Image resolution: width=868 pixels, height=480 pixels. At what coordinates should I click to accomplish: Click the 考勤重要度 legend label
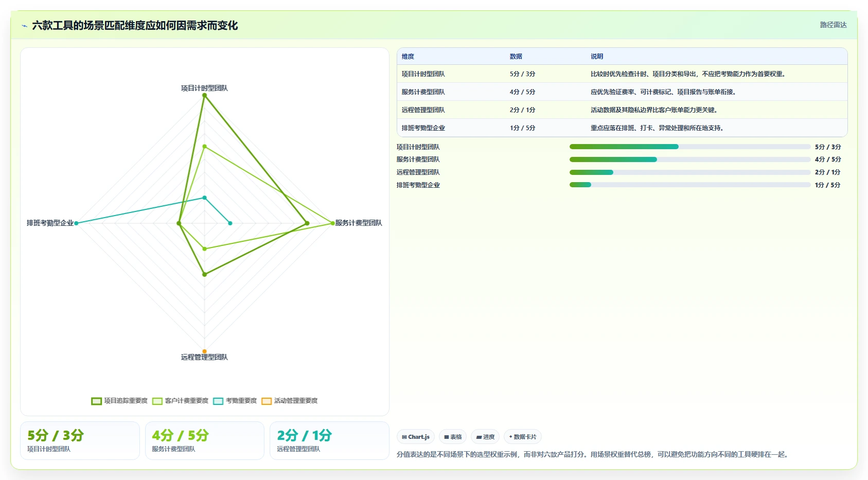click(x=241, y=401)
